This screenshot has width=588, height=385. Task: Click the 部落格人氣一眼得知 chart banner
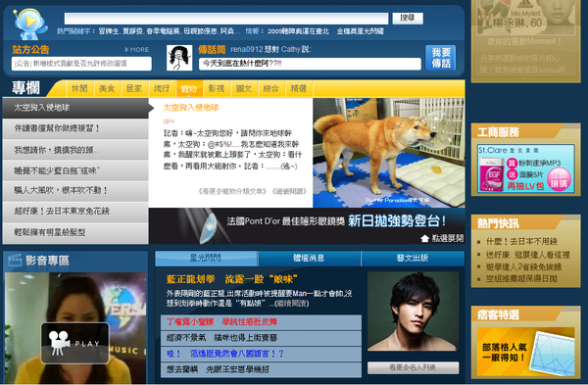(525, 352)
